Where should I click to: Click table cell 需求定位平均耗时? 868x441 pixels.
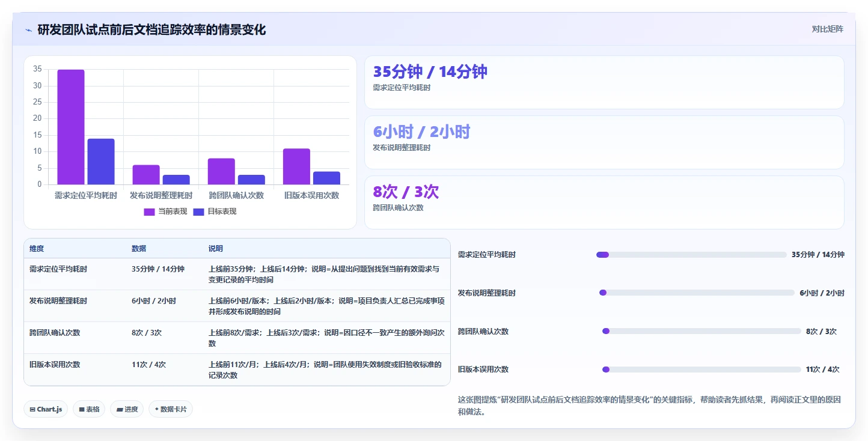pyautogui.click(x=58, y=269)
